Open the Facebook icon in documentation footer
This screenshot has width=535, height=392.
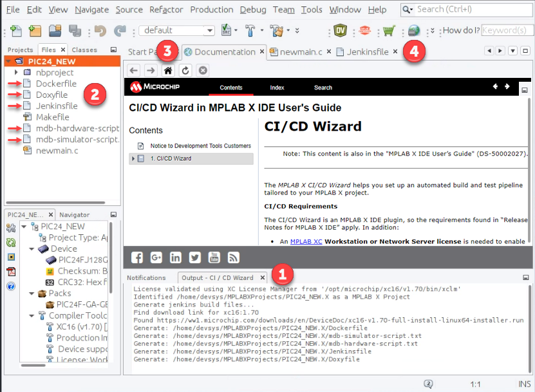click(x=137, y=257)
